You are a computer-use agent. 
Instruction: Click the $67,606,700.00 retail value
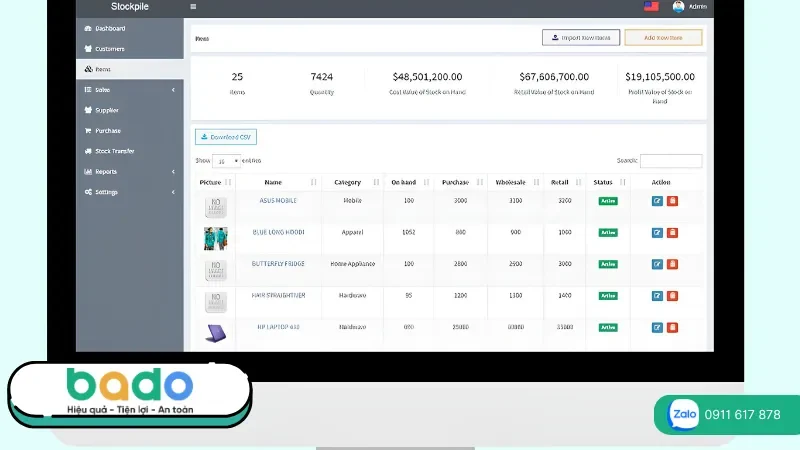[554, 77]
